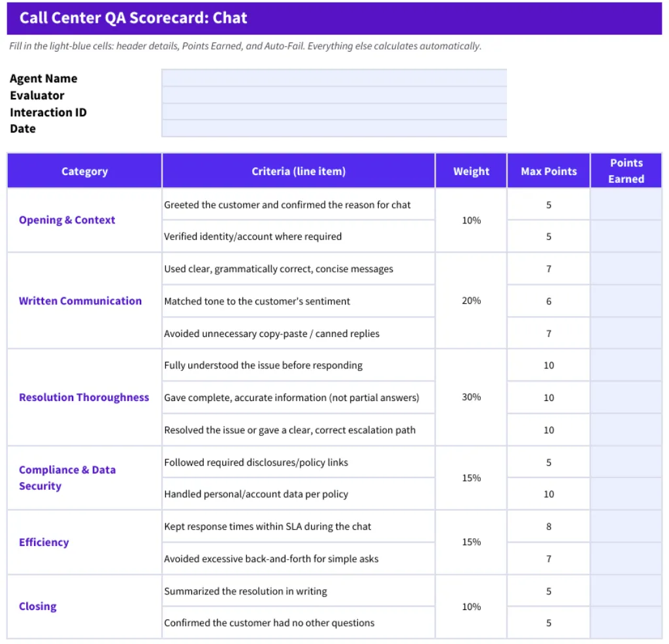
Task: Click 'Resolved the issue or gave' criteria text
Action: [x=289, y=430]
